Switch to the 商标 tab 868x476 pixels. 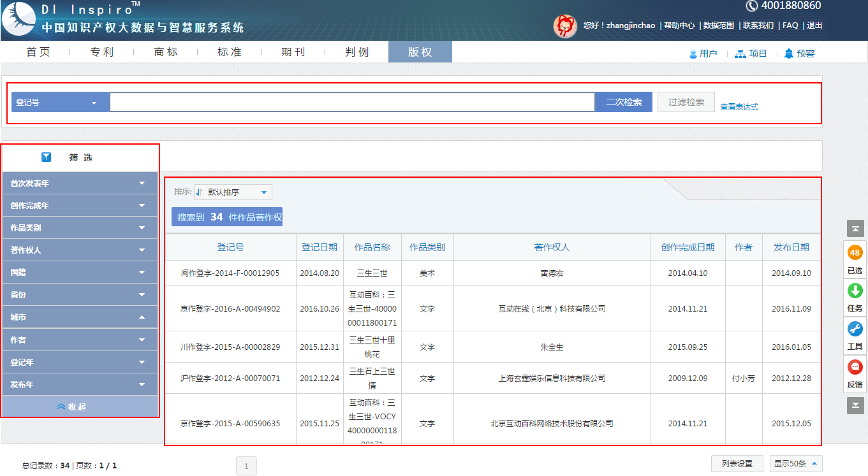[x=166, y=52]
